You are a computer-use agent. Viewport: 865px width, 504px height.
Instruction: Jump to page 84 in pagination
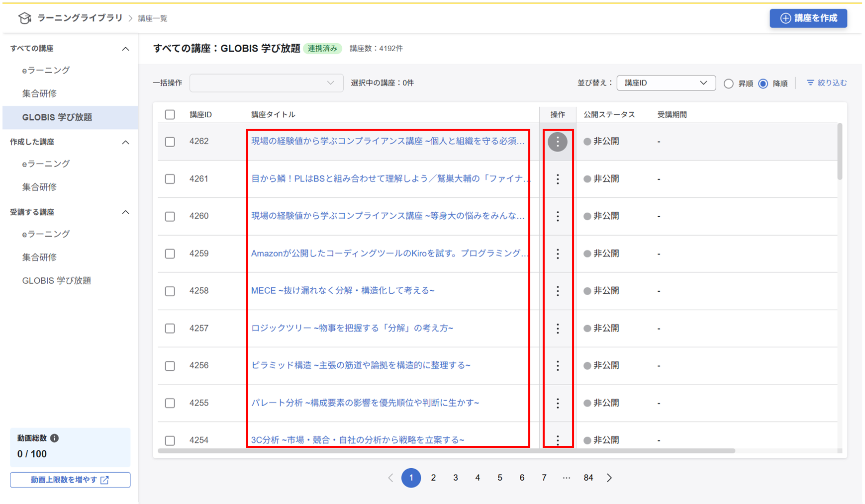tap(588, 478)
